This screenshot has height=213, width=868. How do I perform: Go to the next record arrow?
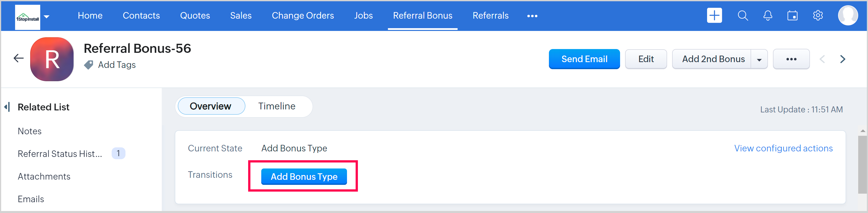pyautogui.click(x=842, y=59)
